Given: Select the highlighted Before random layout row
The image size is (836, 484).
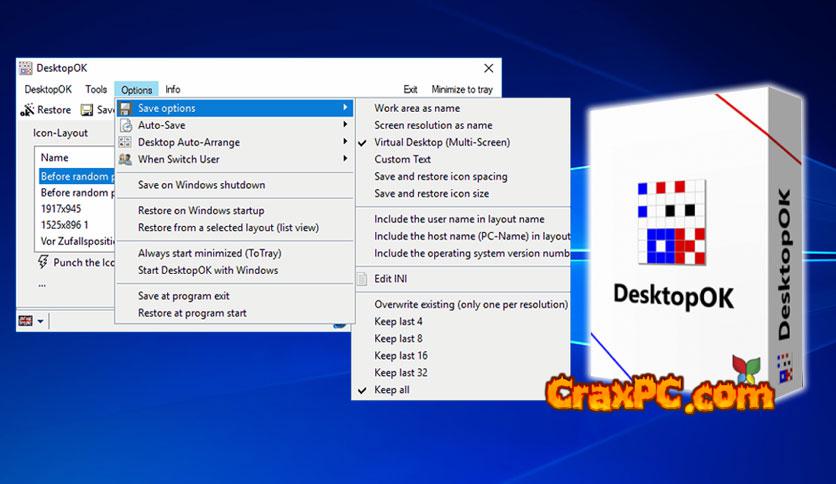Looking at the screenshot, I should pos(77,176).
